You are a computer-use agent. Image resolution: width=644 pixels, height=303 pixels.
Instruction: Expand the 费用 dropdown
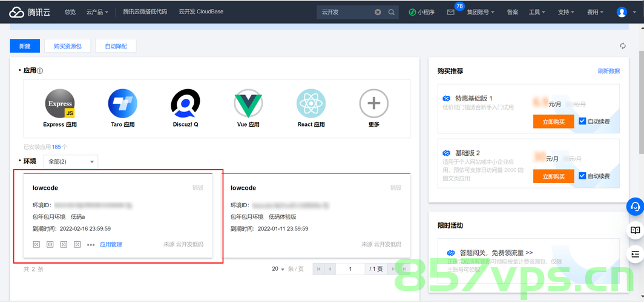click(x=596, y=12)
